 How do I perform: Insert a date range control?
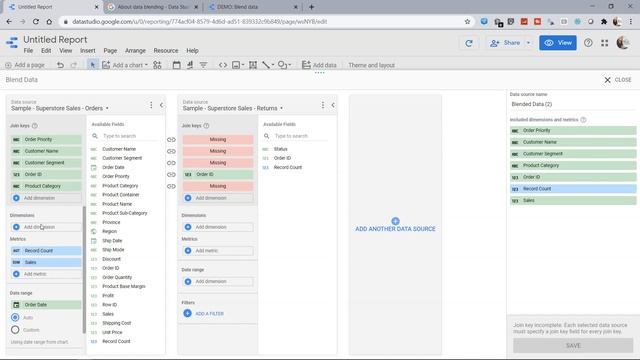coord(176,65)
